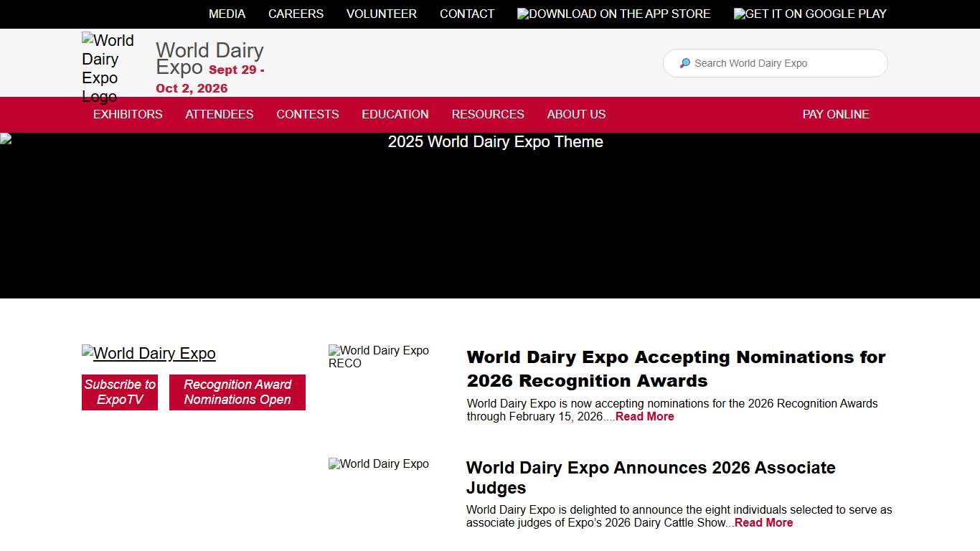Open the CONTESTS menu item

[307, 114]
